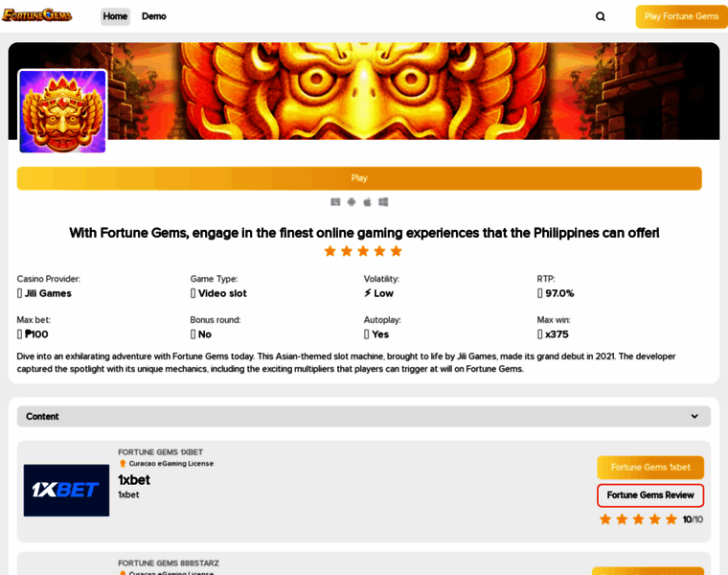Viewport: 728px width, 575px height.
Task: Click the Fortune Gems game thumbnail
Action: tap(62, 111)
